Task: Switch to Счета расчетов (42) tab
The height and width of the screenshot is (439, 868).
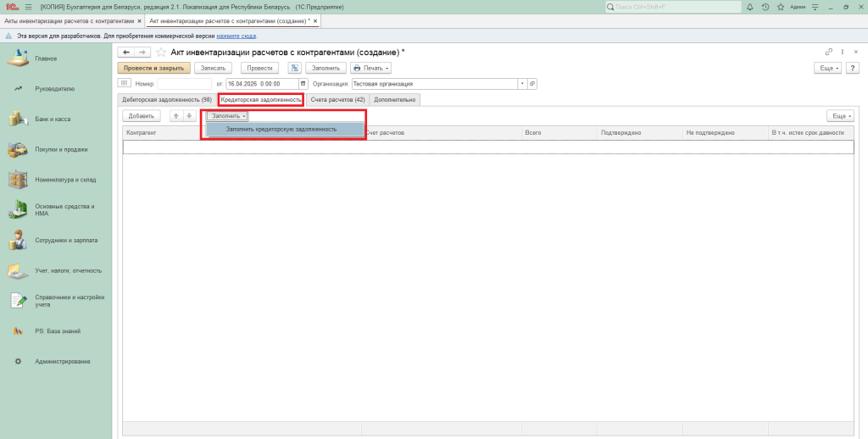Action: 337,100
